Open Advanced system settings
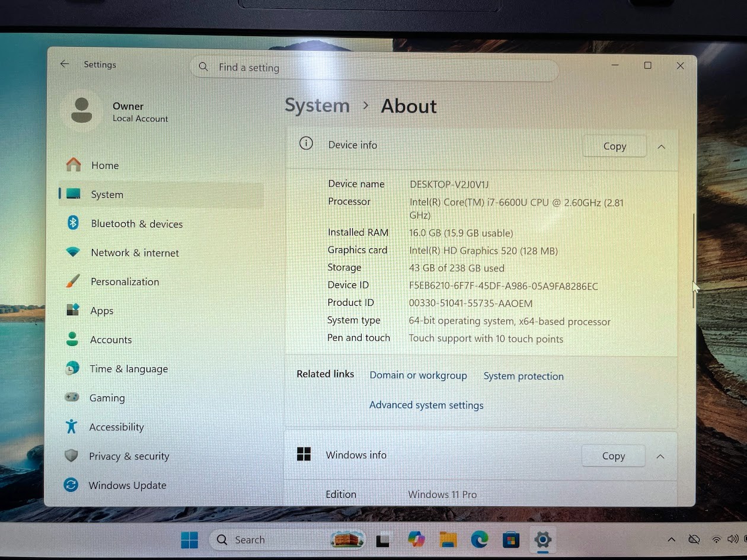 click(426, 405)
